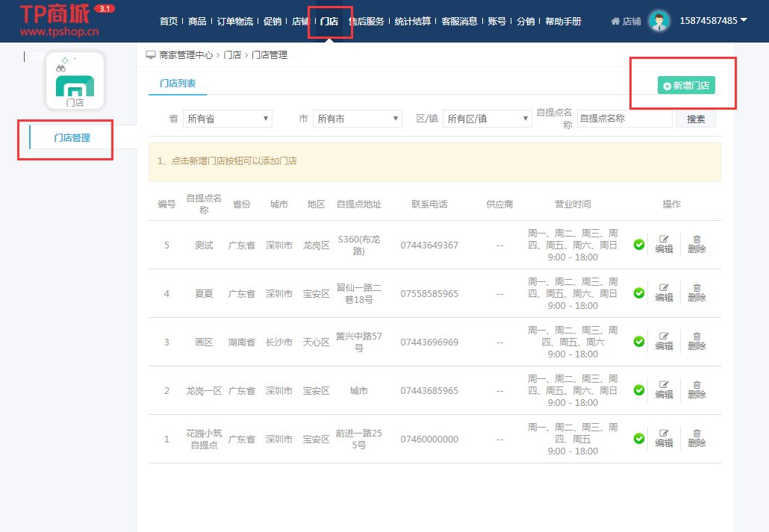Screen dimensions: 769x532
Task: Open the 所有市 city dropdown
Action: click(x=357, y=119)
